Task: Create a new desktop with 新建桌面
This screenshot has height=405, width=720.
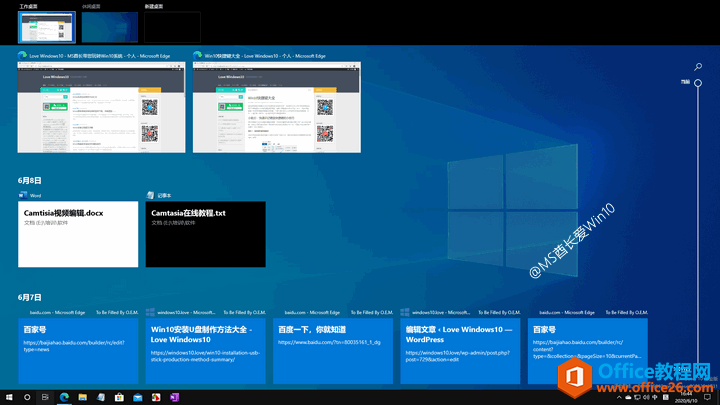Action: click(172, 26)
